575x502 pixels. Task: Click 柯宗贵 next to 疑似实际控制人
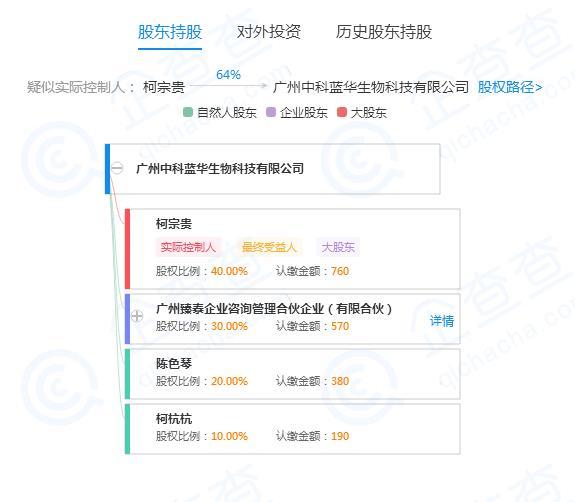pos(164,87)
